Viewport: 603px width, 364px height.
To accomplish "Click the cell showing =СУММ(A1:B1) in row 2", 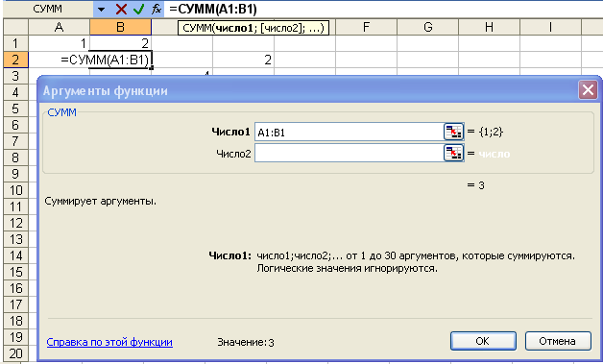I will tap(120, 60).
